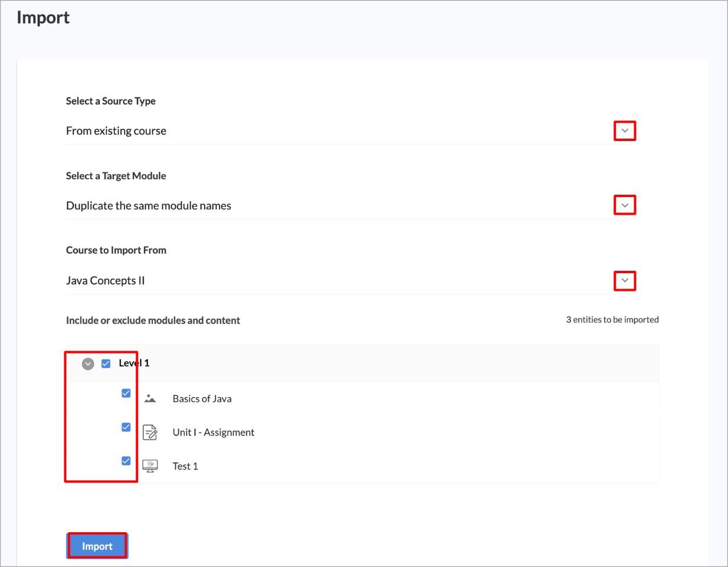Click the 'Select a Target Module' label
The height and width of the screenshot is (567, 728).
(116, 176)
